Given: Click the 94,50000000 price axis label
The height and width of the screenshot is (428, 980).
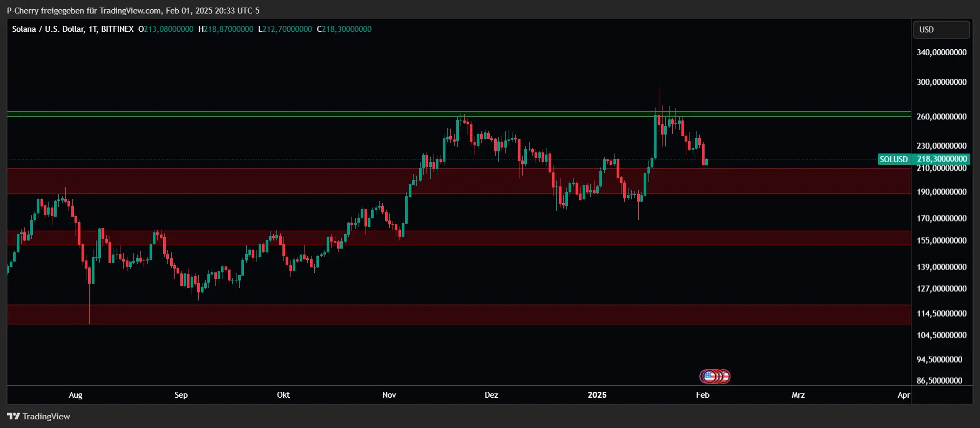Looking at the screenshot, I should (x=940, y=359).
